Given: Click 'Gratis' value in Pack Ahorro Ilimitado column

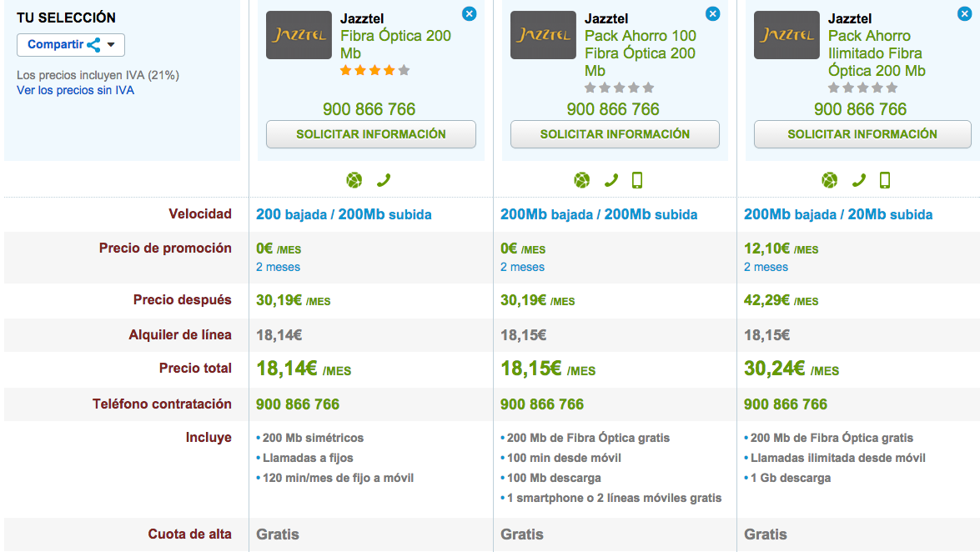Looking at the screenshot, I should [766, 534].
